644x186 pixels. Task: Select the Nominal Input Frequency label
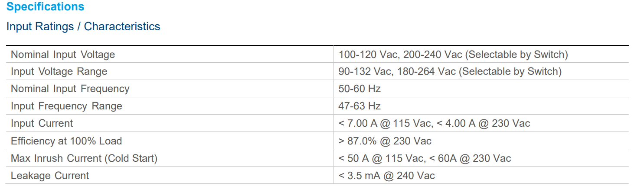[70, 89]
